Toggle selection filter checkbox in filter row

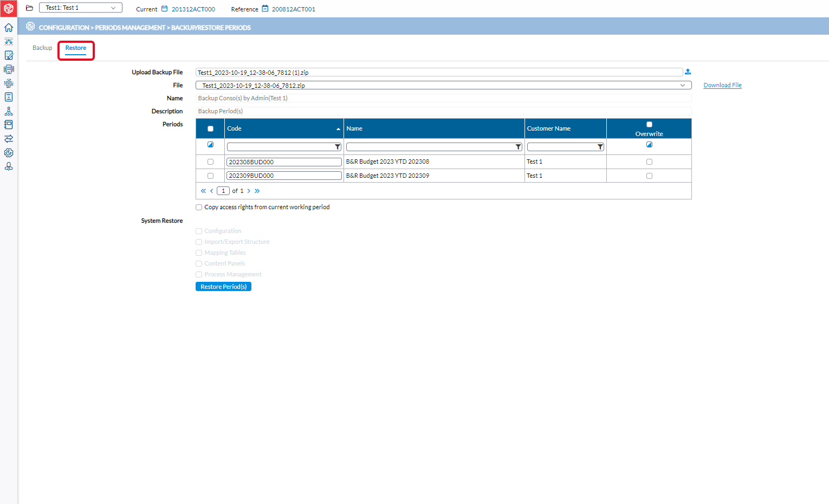pyautogui.click(x=211, y=145)
